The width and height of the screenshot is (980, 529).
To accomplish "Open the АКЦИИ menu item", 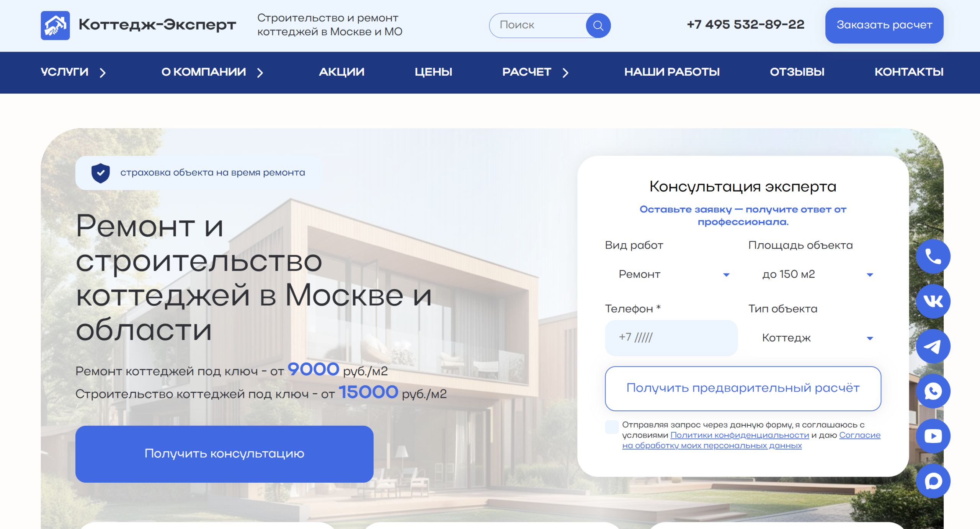I will pyautogui.click(x=341, y=72).
